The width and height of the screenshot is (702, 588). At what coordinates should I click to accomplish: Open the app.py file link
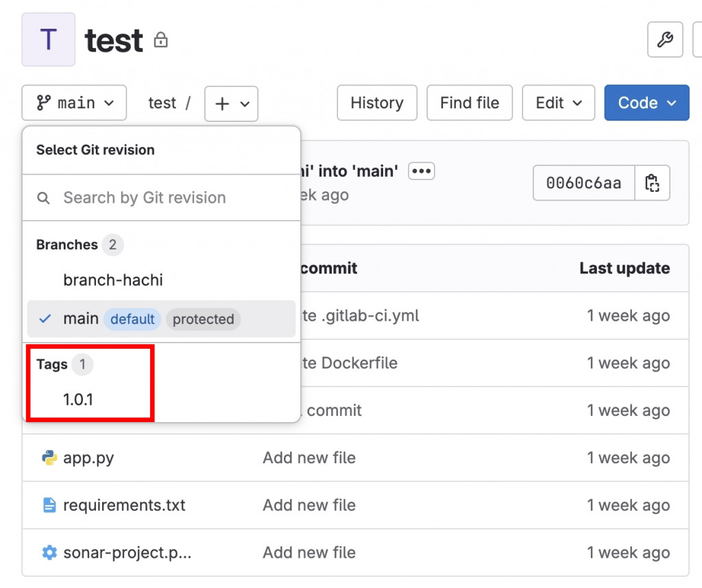[88, 458]
